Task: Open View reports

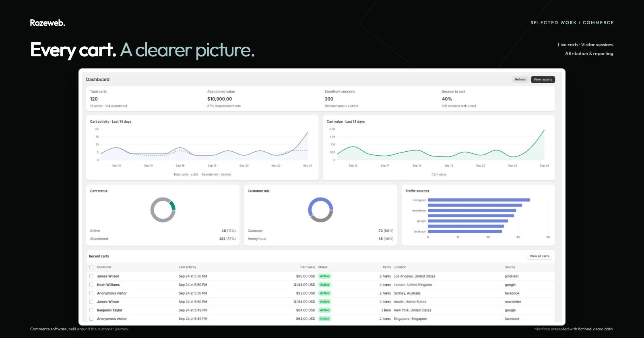Action: click(543, 80)
